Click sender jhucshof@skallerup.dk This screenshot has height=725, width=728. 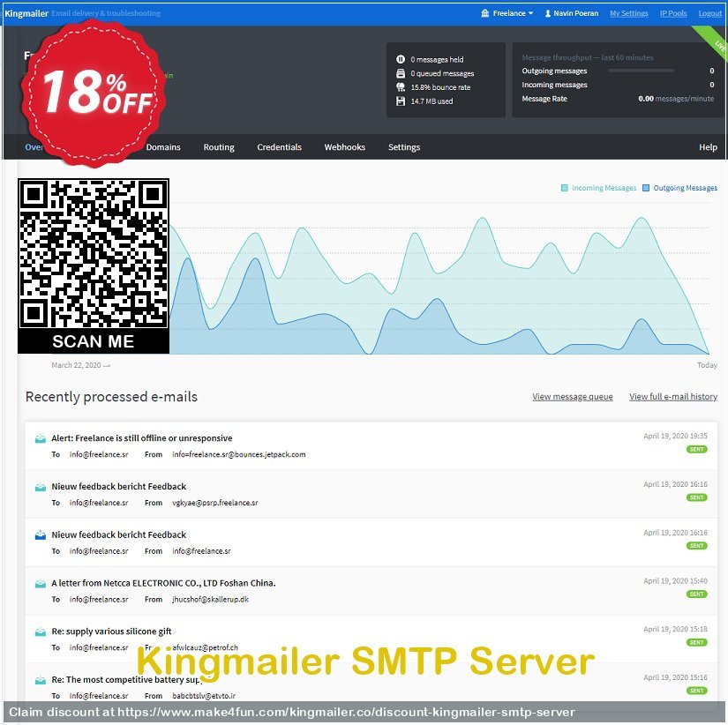pos(210,599)
